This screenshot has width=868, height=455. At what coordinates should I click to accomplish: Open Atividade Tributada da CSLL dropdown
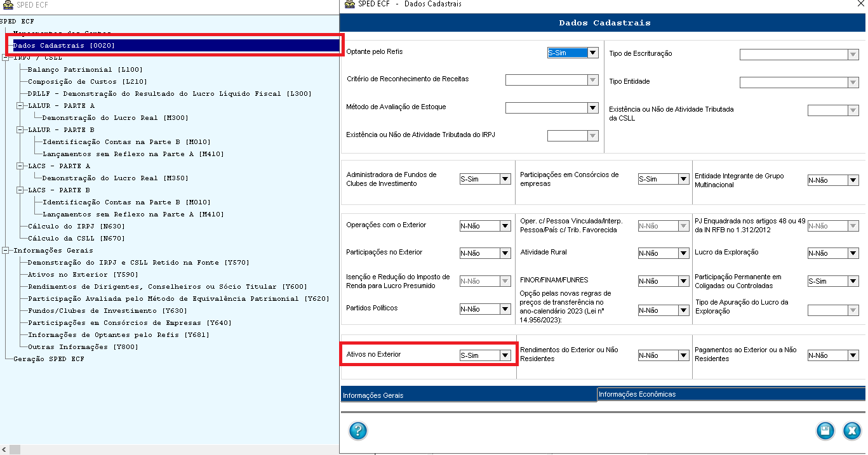click(853, 110)
